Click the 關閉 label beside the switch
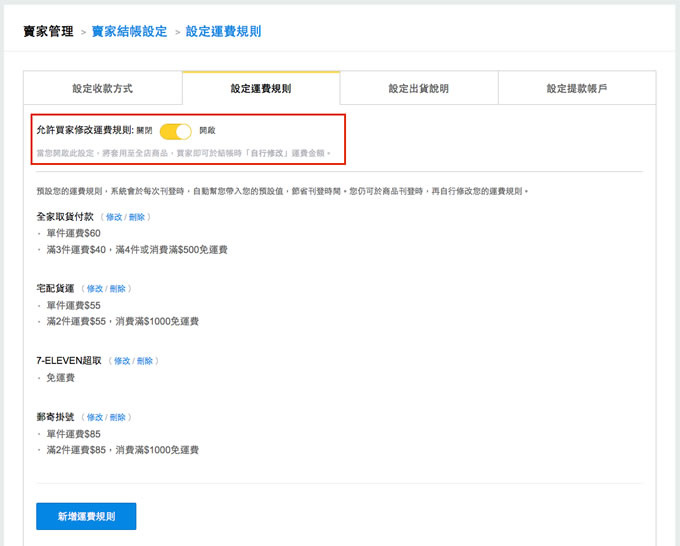The height and width of the screenshot is (546, 680). coord(144,131)
